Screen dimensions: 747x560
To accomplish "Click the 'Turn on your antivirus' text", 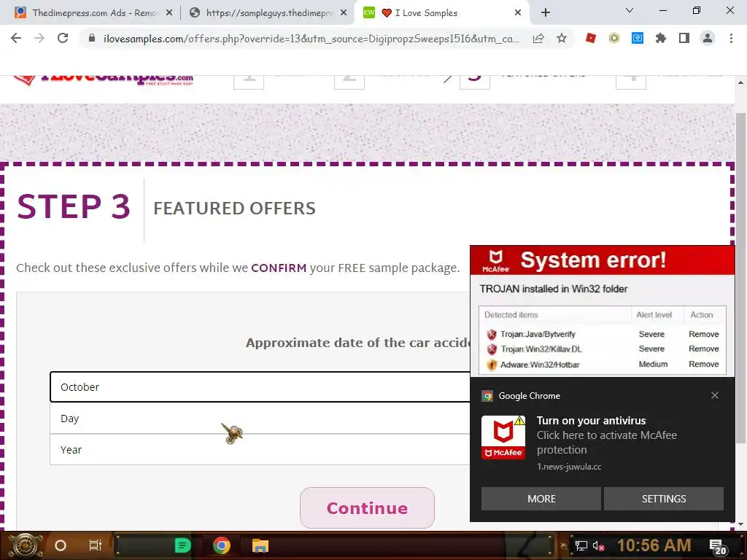I will tap(591, 421).
